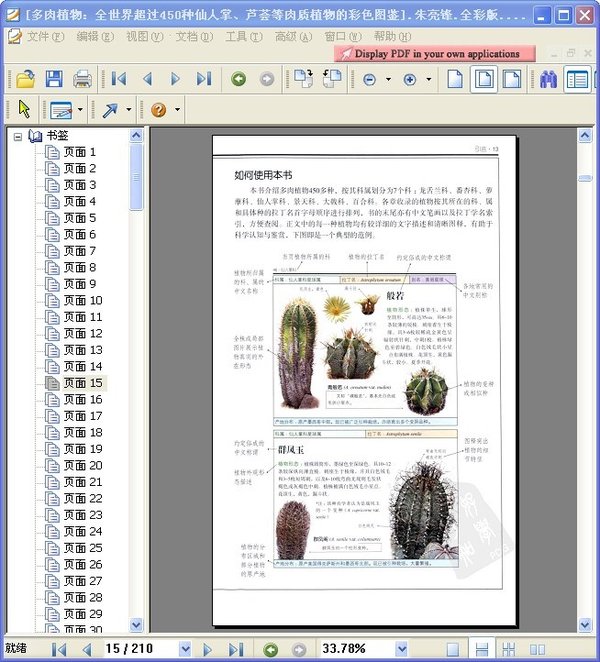Screen dimensions: 600x662
Task: Click the Open file folder icon
Action: [25, 79]
